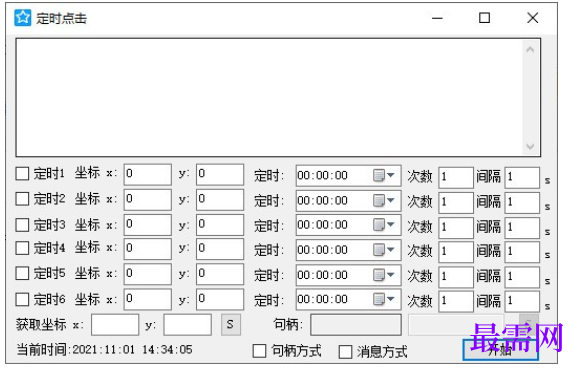This screenshot has height=369, width=582.
Task: Click the 定时4 y coordinate field
Action: point(220,249)
